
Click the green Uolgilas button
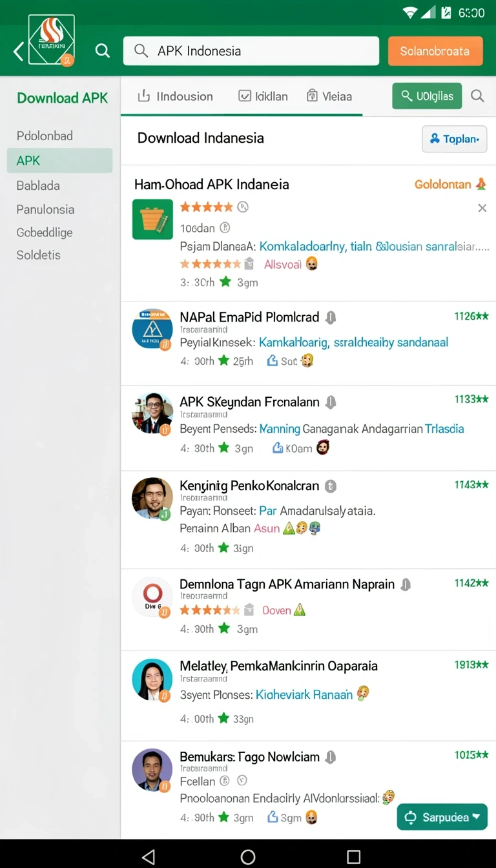[427, 96]
